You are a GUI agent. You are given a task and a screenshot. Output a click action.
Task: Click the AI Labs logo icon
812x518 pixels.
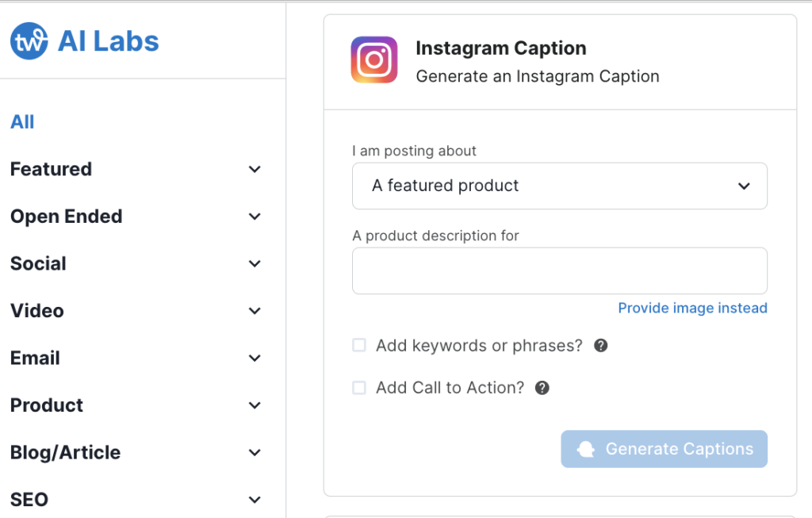click(x=29, y=41)
